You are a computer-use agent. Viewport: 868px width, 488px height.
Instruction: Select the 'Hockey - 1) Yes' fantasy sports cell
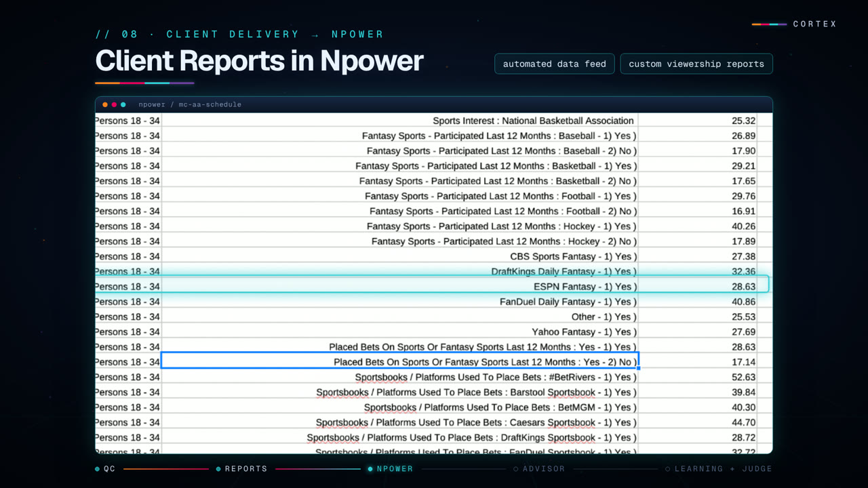point(400,226)
